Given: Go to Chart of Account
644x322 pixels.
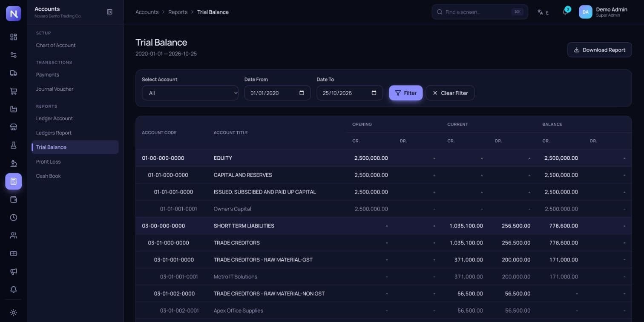Looking at the screenshot, I should click(x=56, y=45).
